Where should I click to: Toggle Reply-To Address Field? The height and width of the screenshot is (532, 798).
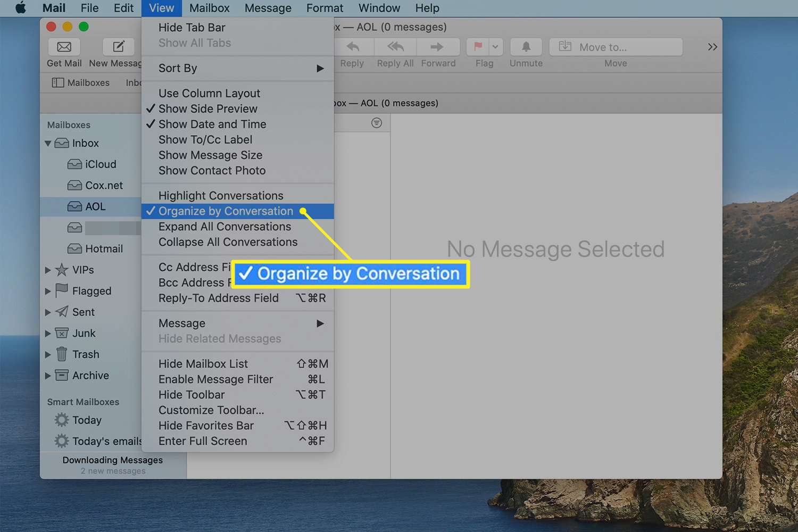[238, 298]
